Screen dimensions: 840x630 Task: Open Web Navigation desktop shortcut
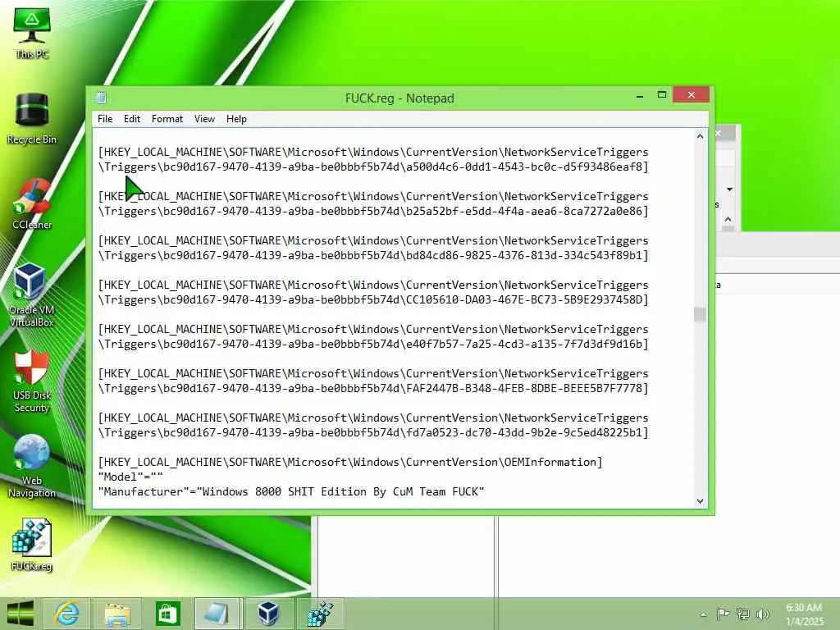[32, 466]
